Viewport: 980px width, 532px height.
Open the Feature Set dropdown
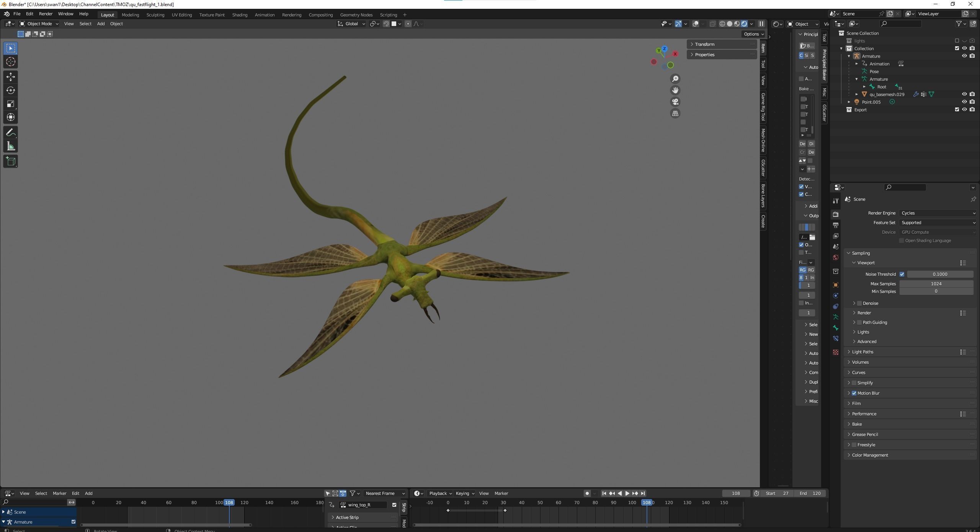click(938, 223)
